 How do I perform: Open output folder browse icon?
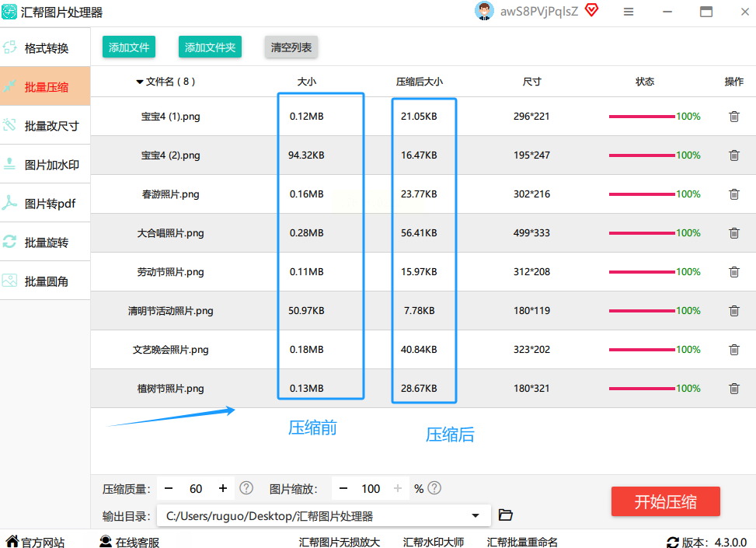pos(505,515)
